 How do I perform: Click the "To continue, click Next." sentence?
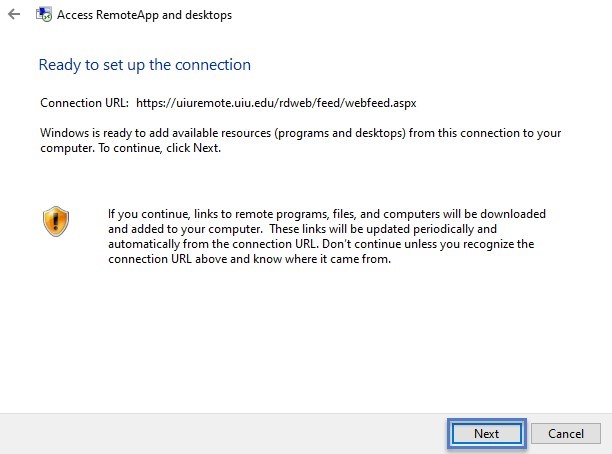point(159,148)
